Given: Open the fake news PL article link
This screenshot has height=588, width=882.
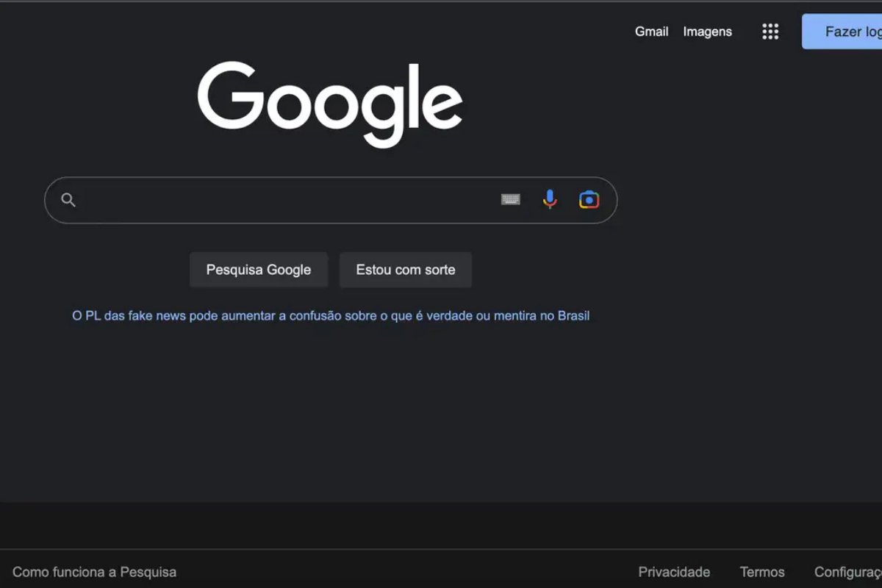Looking at the screenshot, I should [x=330, y=315].
